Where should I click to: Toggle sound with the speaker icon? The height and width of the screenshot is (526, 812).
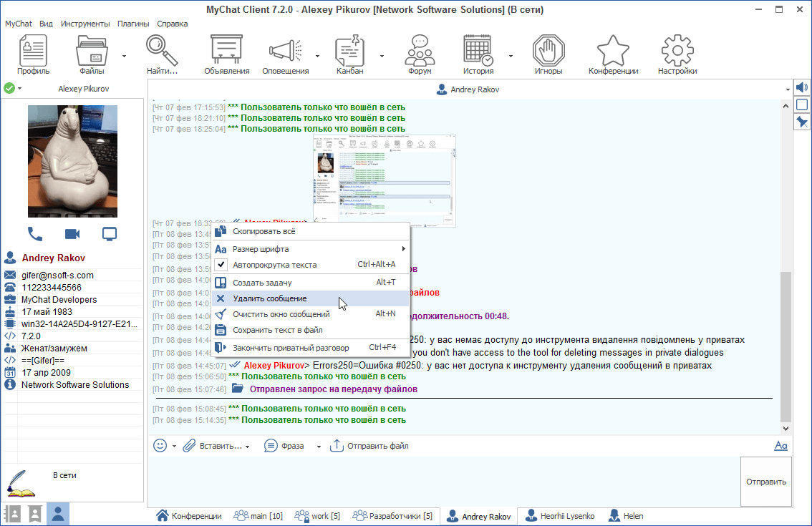(802, 87)
